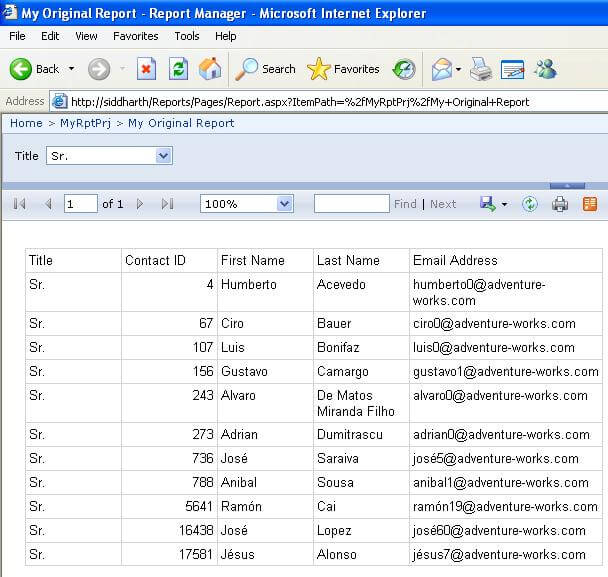Click first name Anibal
The image size is (608, 577).
click(x=239, y=482)
